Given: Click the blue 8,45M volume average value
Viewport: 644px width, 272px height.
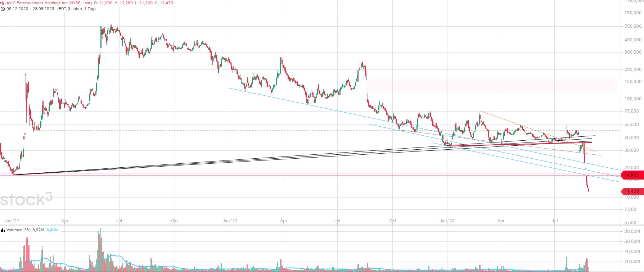Looking at the screenshot, I should point(52,230).
